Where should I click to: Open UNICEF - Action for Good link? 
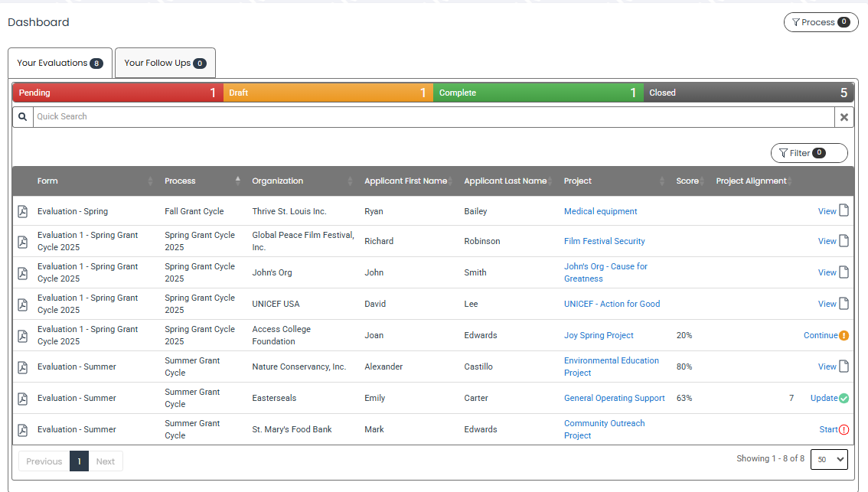tap(612, 304)
